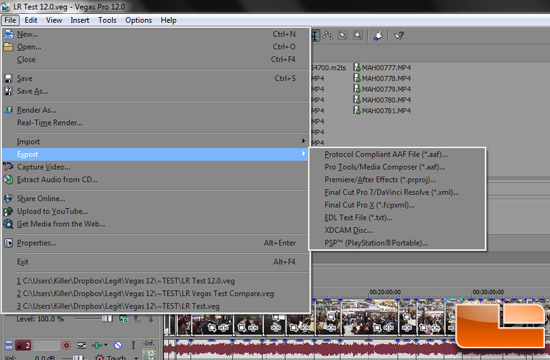Select the Envelope Edit tool icon
Screen dimensions: 550x360
click(x=328, y=35)
